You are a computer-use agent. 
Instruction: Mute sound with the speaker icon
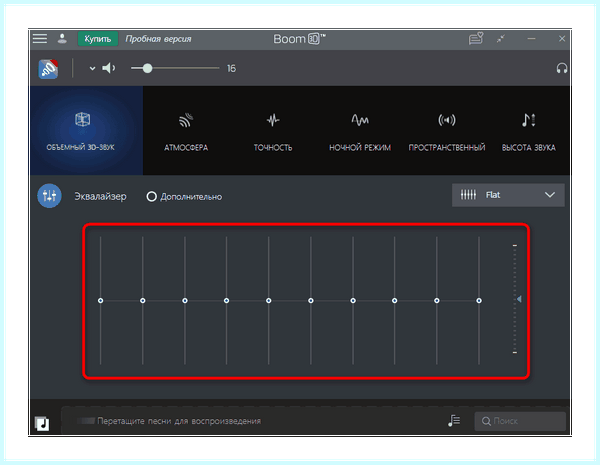click(109, 68)
